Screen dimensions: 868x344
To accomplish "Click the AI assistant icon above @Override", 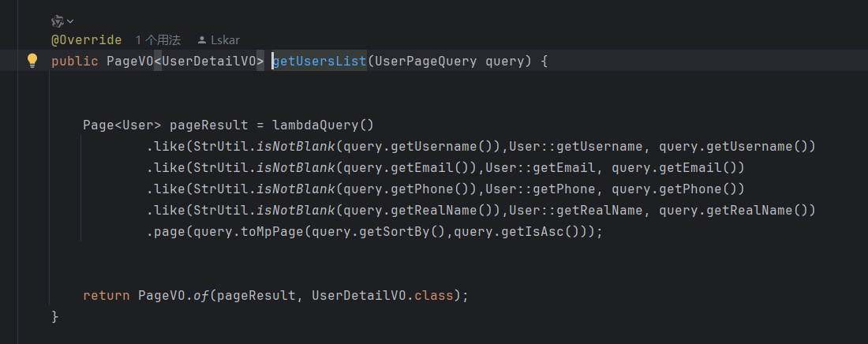I will coord(58,21).
